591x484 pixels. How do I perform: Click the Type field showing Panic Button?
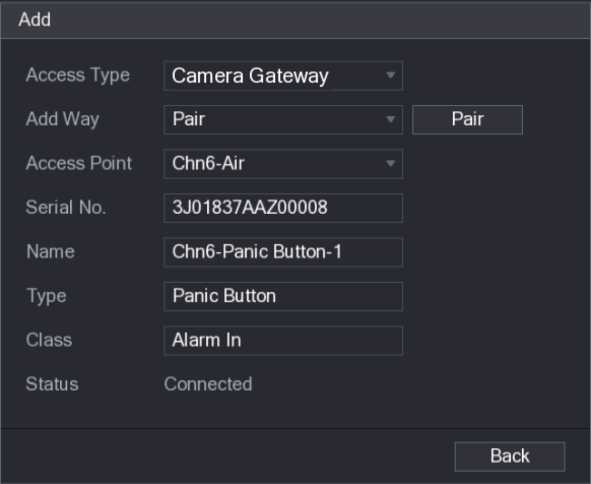tap(283, 296)
